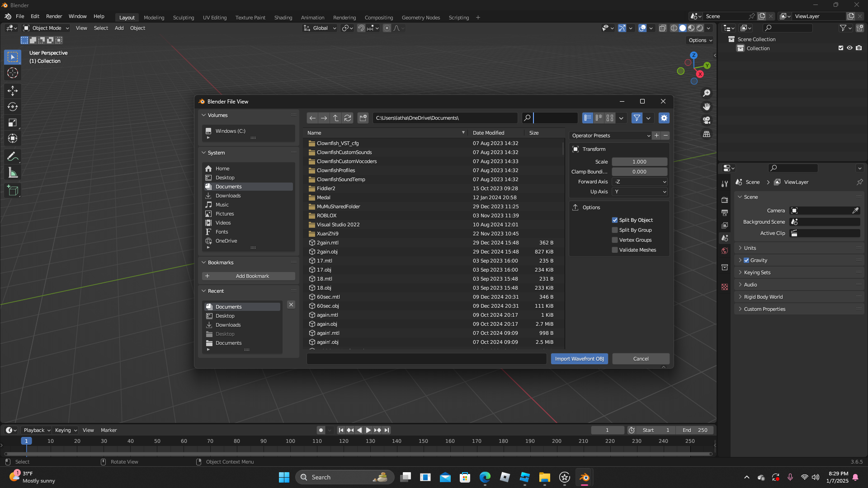868x488 pixels.
Task: Toggle camera view in viewport
Action: coord(707,120)
